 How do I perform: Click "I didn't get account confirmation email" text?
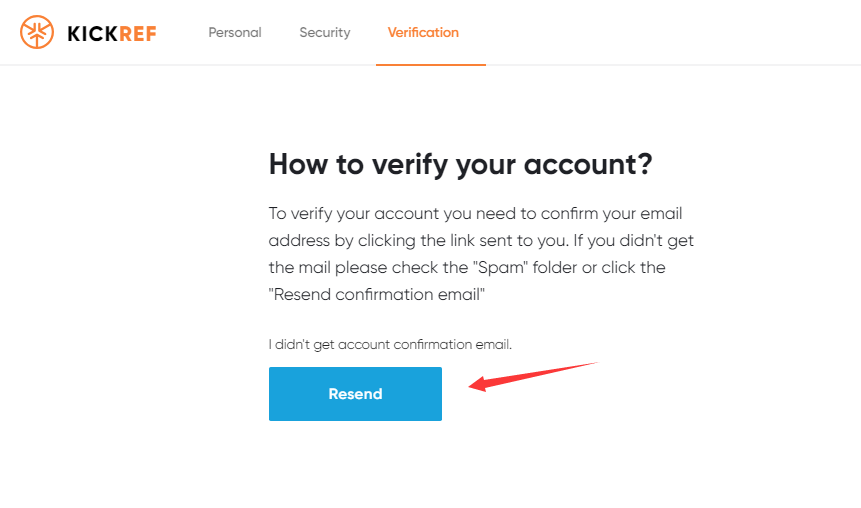tap(390, 344)
